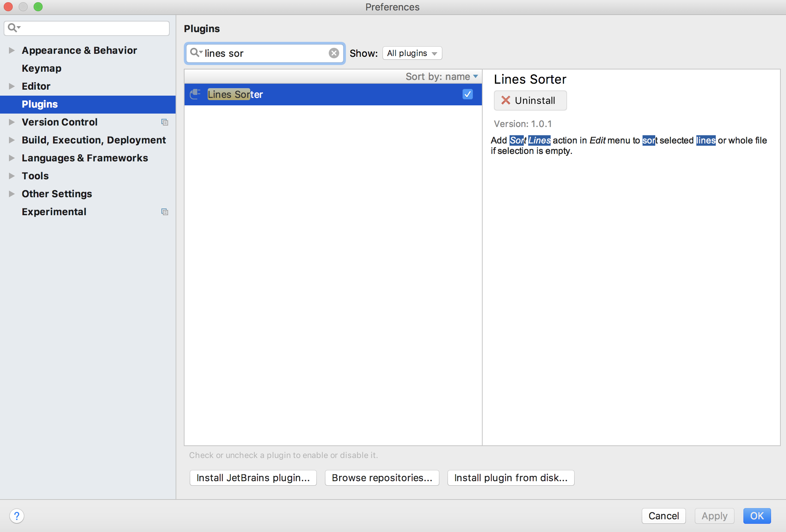Expand Languages & Frameworks section

(12, 158)
